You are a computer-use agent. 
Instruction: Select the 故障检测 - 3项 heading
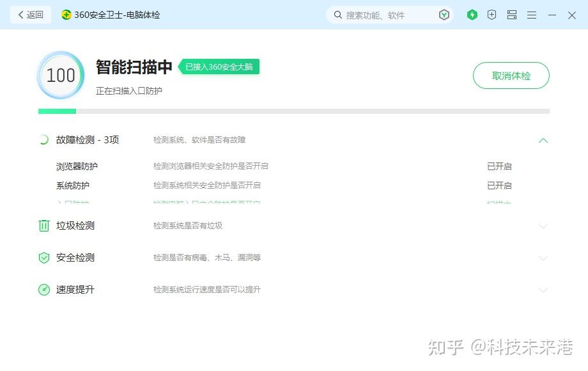(88, 140)
